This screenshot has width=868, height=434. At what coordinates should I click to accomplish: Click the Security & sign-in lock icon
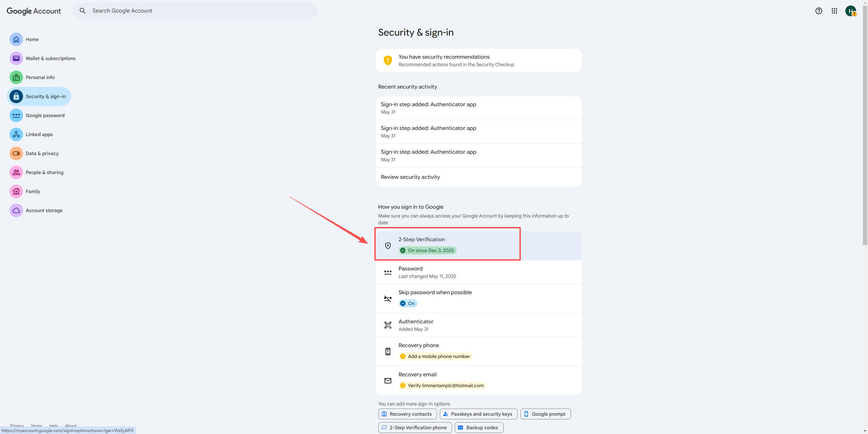pos(16,96)
